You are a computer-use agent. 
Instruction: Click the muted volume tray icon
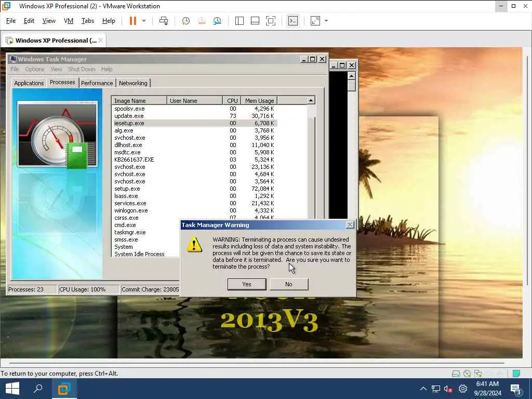tap(448, 389)
